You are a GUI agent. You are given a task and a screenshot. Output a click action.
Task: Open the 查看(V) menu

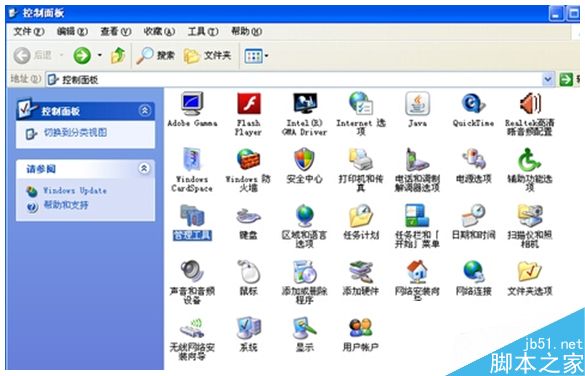(x=116, y=32)
